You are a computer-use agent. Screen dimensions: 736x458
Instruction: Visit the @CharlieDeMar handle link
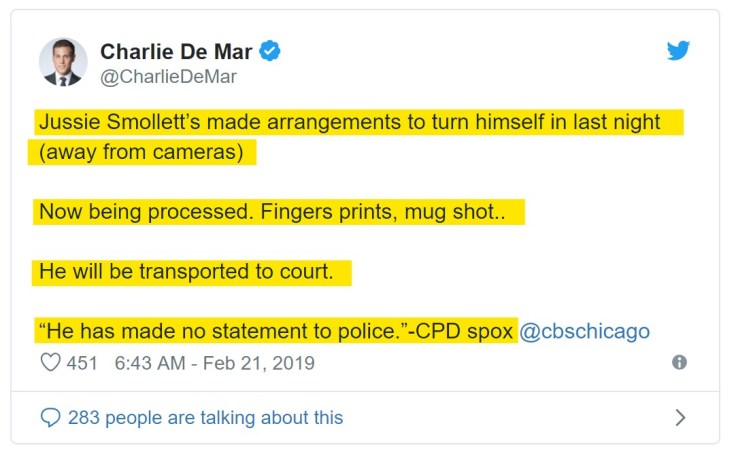(168, 76)
